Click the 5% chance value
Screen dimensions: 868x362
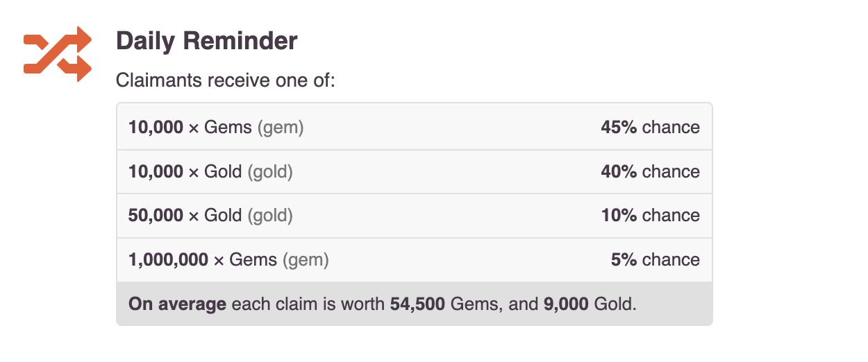click(655, 260)
